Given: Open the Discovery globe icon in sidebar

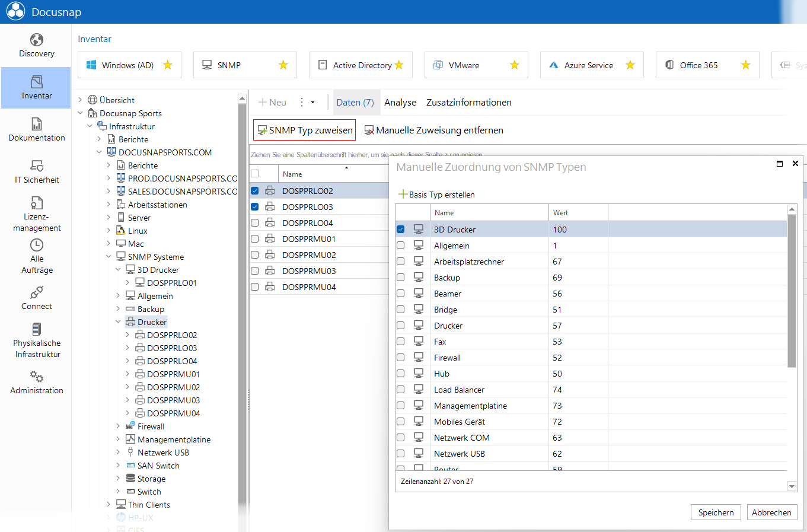Looking at the screenshot, I should pyautogui.click(x=37, y=40).
